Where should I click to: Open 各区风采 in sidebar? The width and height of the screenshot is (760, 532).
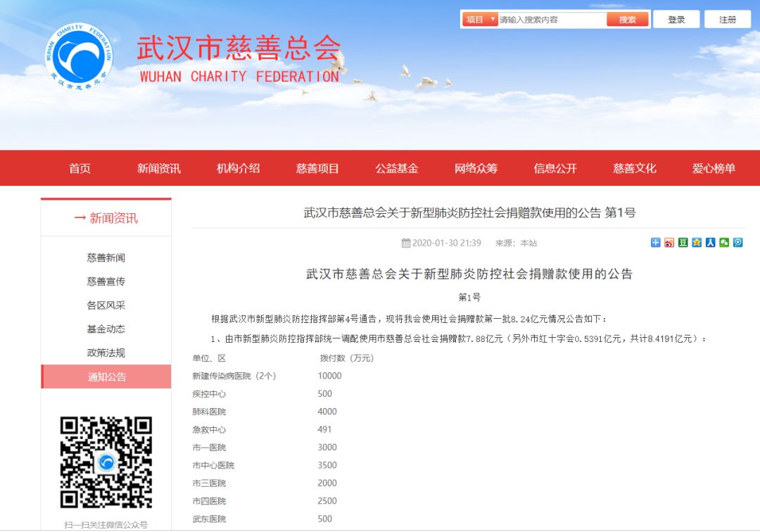pos(106,305)
